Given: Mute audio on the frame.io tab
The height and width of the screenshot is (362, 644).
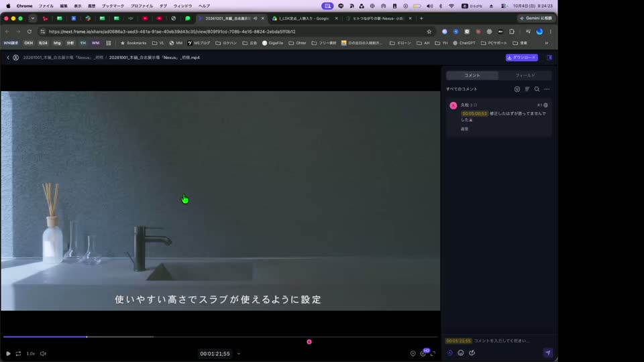Looking at the screenshot, I should [256, 19].
